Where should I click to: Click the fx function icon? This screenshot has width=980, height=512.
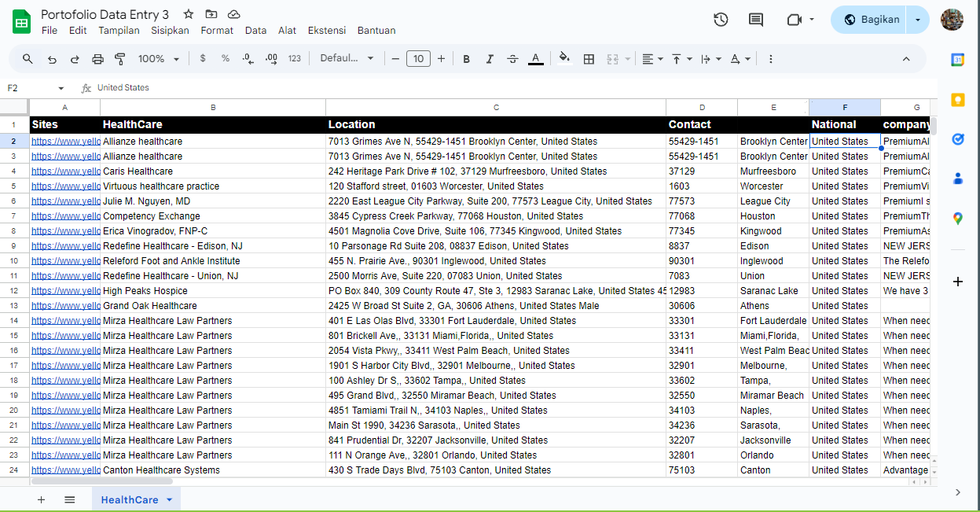coord(86,88)
